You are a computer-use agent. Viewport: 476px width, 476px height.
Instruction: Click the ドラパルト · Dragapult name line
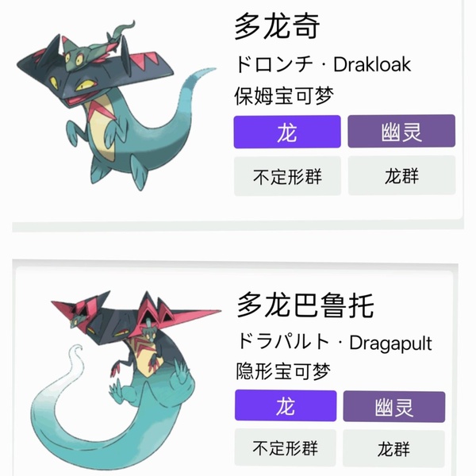[334, 343]
